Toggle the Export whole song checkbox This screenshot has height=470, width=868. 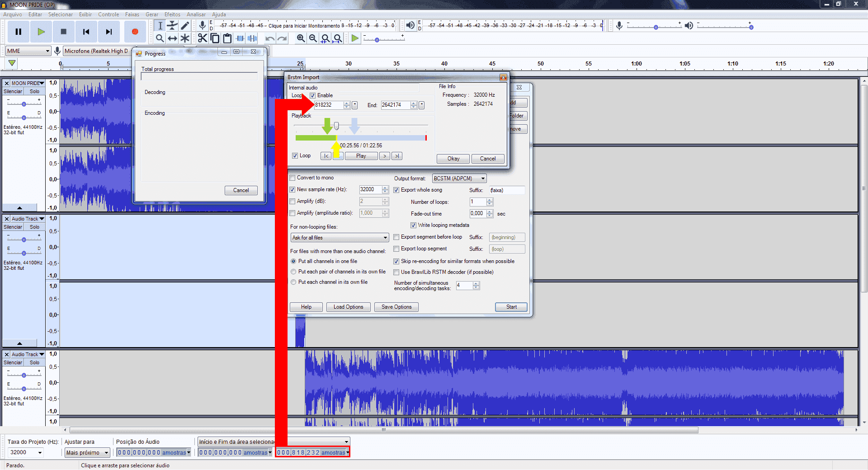[x=396, y=190]
